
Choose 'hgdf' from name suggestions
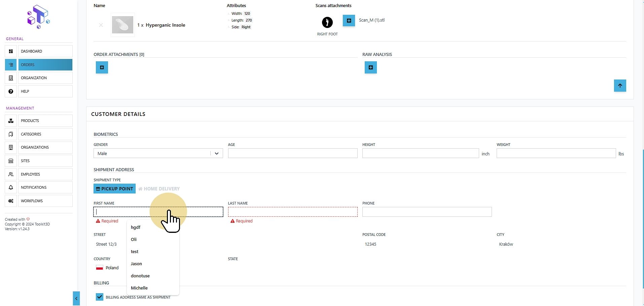coord(153,227)
